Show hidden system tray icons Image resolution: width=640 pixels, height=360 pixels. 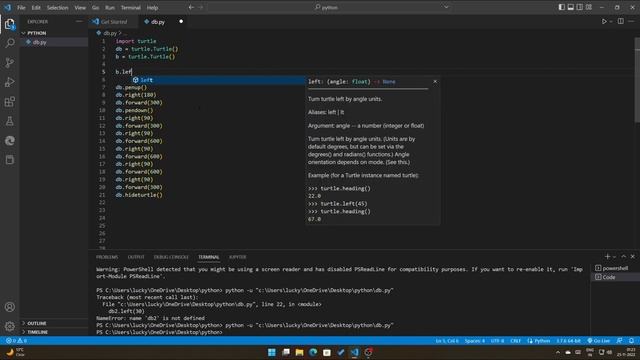(558, 352)
